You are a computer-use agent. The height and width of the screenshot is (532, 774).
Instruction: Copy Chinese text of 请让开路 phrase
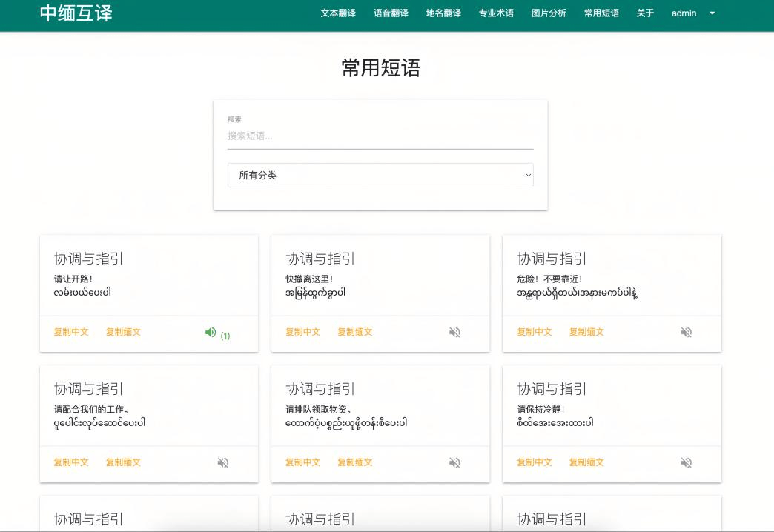(71, 332)
